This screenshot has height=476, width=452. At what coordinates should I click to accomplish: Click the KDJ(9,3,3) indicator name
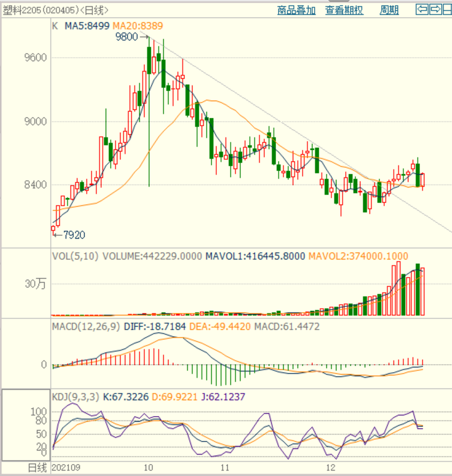(x=75, y=397)
